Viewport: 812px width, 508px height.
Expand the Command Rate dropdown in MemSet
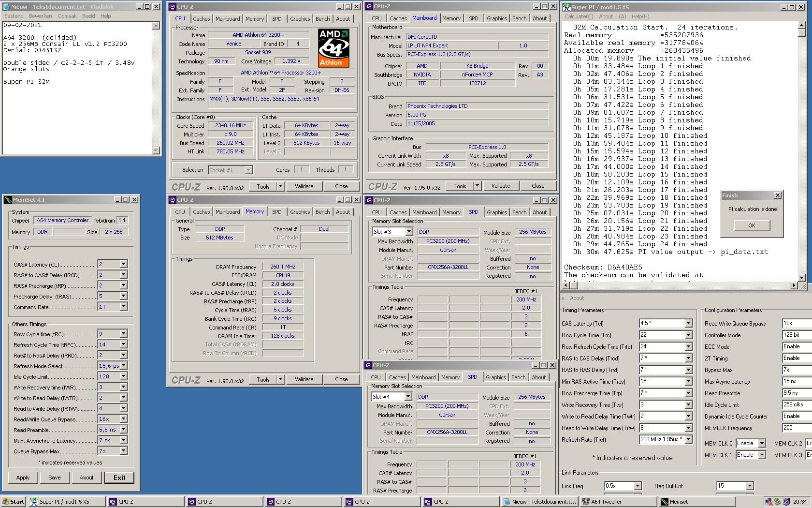(123, 307)
